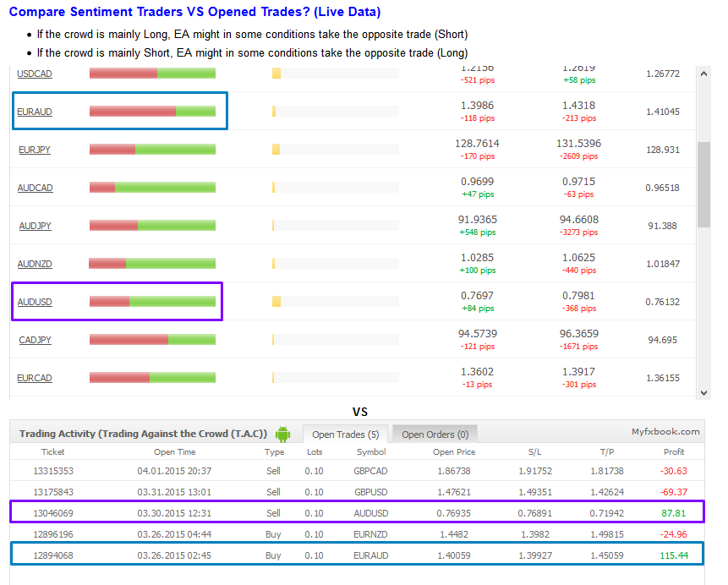
Task: Click the EURAUD long/short sentiment bar
Action: pyautogui.click(x=152, y=112)
